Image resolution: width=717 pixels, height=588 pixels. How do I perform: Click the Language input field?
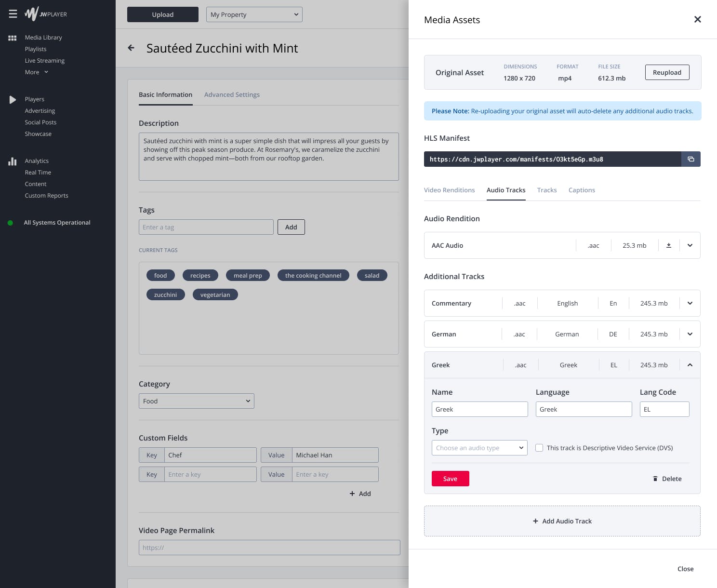click(x=584, y=409)
